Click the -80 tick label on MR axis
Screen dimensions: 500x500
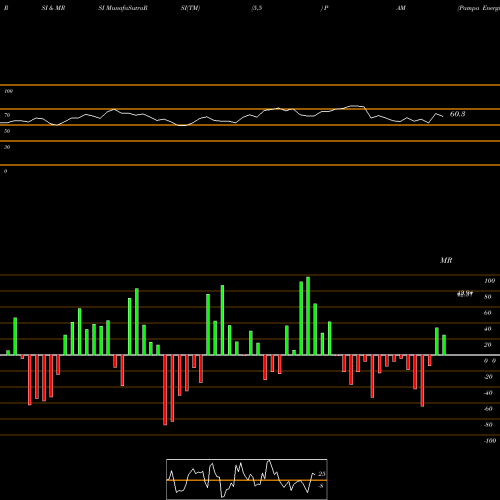488,425
